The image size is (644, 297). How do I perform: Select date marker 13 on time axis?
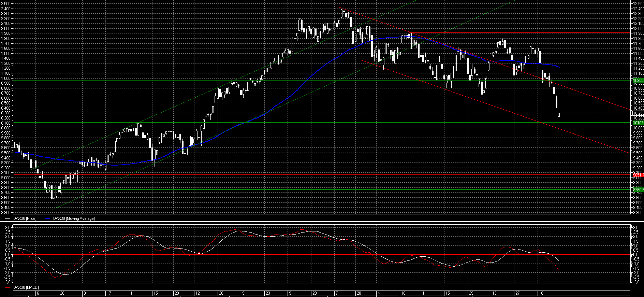pyautogui.click(x=494, y=293)
